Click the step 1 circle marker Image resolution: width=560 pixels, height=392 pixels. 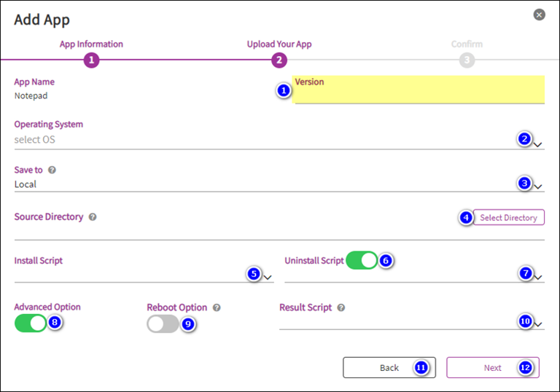point(91,60)
